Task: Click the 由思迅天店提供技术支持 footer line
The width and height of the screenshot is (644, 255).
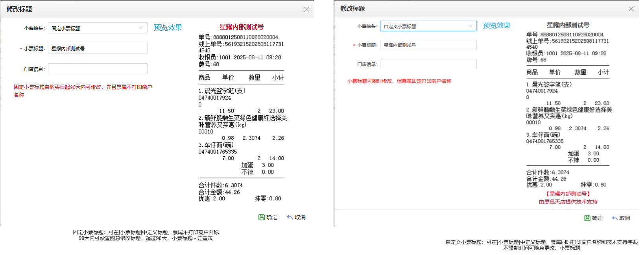Action: coord(568,201)
